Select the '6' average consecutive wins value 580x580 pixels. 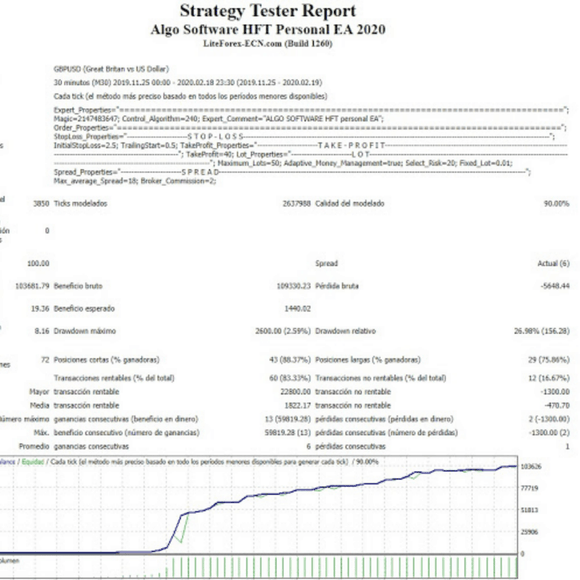[x=308, y=446]
